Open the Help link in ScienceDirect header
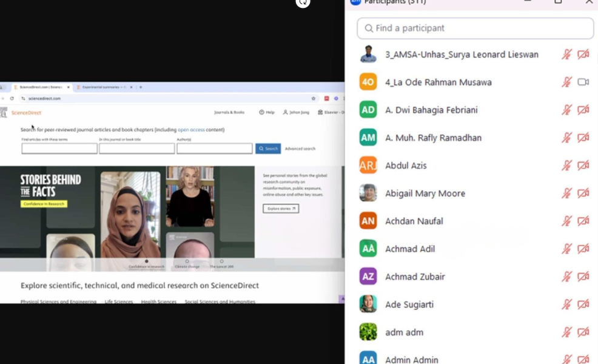Image resolution: width=598 pixels, height=364 pixels. point(267,112)
